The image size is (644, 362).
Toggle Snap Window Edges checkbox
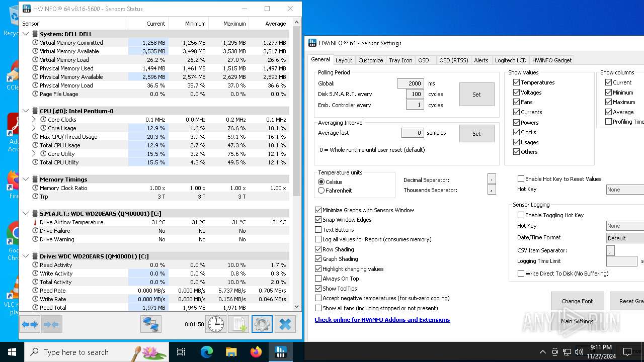tap(318, 220)
